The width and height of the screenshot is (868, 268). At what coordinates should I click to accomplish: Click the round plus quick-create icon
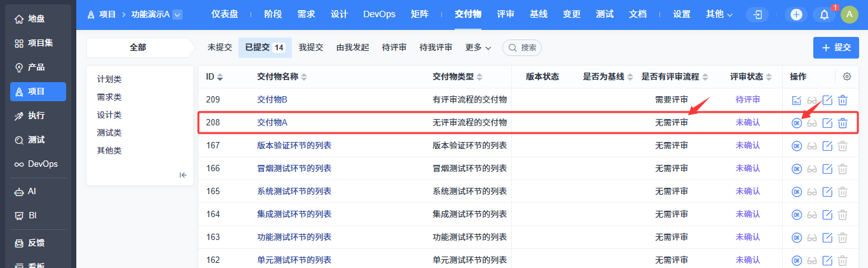point(796,15)
